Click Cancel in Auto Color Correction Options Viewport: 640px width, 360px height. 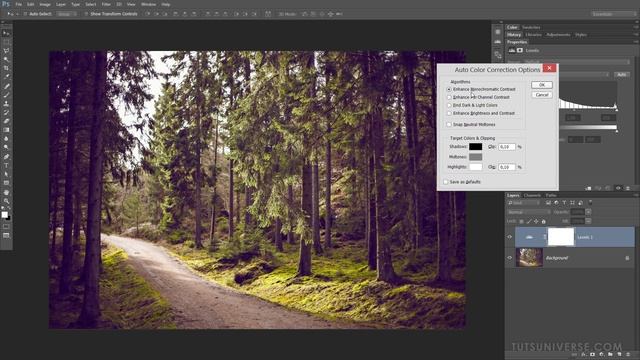click(542, 94)
